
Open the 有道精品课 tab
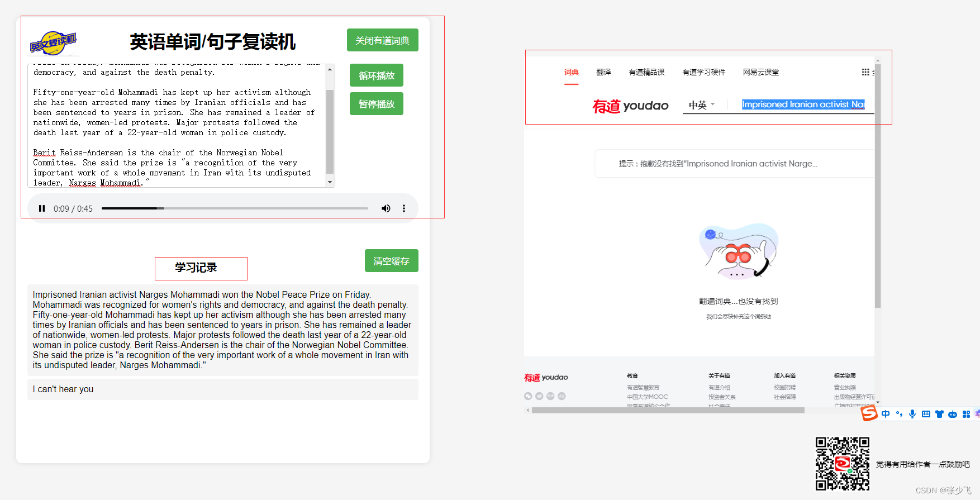click(x=646, y=72)
